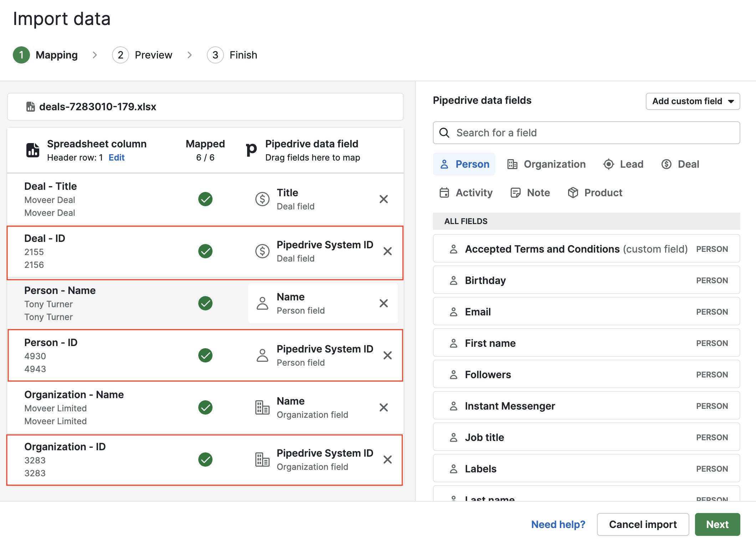Select the Organization fields tab
This screenshot has height=543, width=756.
pyautogui.click(x=546, y=164)
